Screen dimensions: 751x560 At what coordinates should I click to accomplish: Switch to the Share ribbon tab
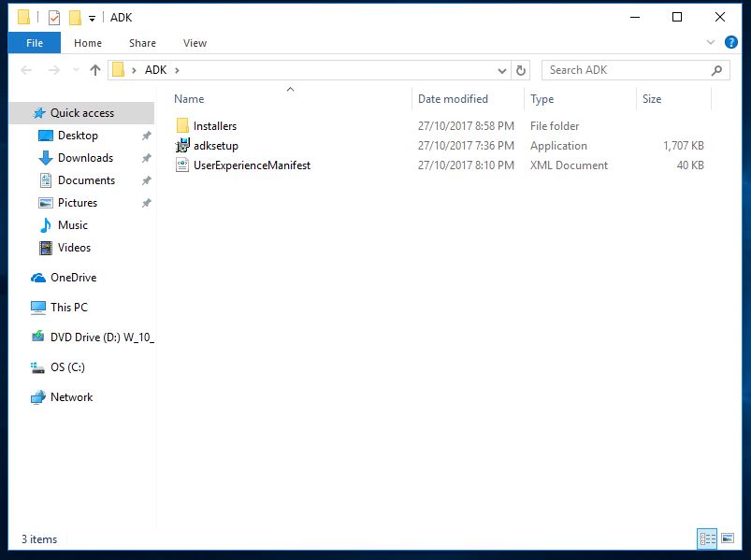tap(142, 43)
